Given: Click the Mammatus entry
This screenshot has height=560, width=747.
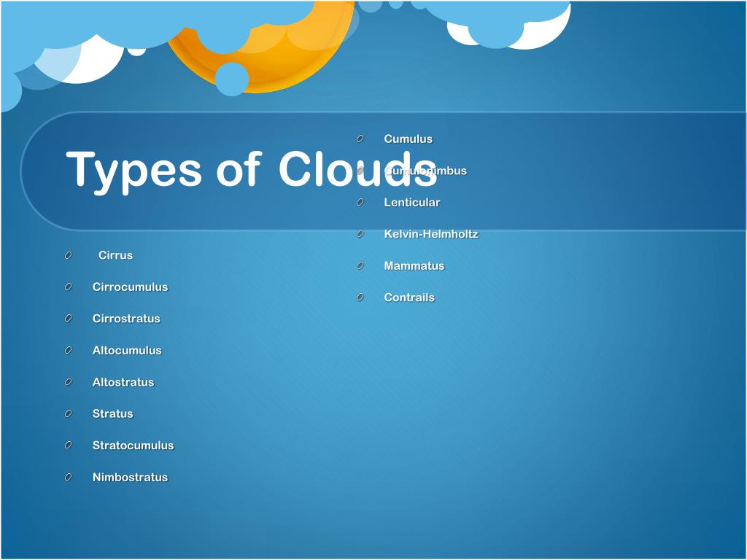Looking at the screenshot, I should click(x=414, y=265).
